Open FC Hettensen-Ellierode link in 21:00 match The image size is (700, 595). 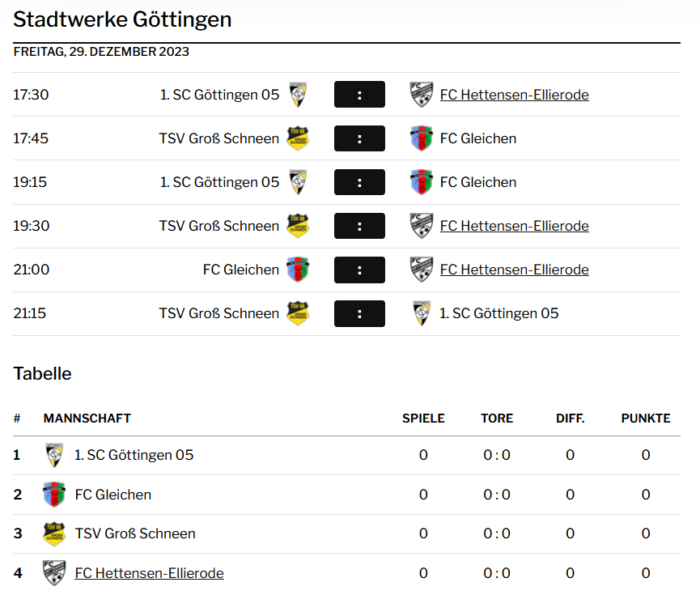[515, 270]
